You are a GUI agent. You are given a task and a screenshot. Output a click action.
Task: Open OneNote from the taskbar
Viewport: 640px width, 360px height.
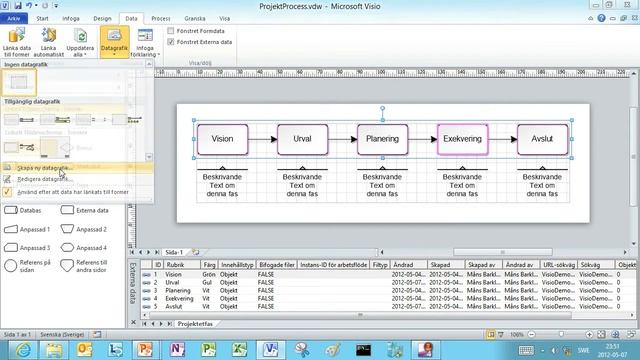point(177,350)
